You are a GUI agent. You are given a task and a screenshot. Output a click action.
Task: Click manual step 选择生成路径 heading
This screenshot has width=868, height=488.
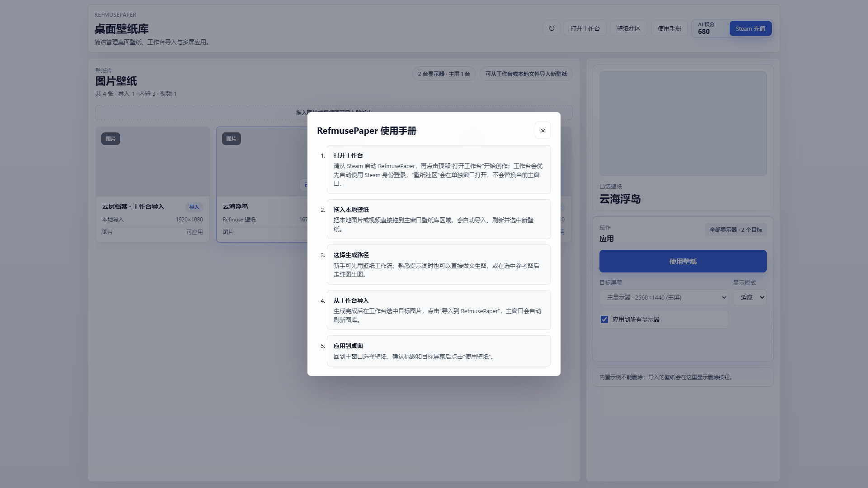tap(351, 255)
